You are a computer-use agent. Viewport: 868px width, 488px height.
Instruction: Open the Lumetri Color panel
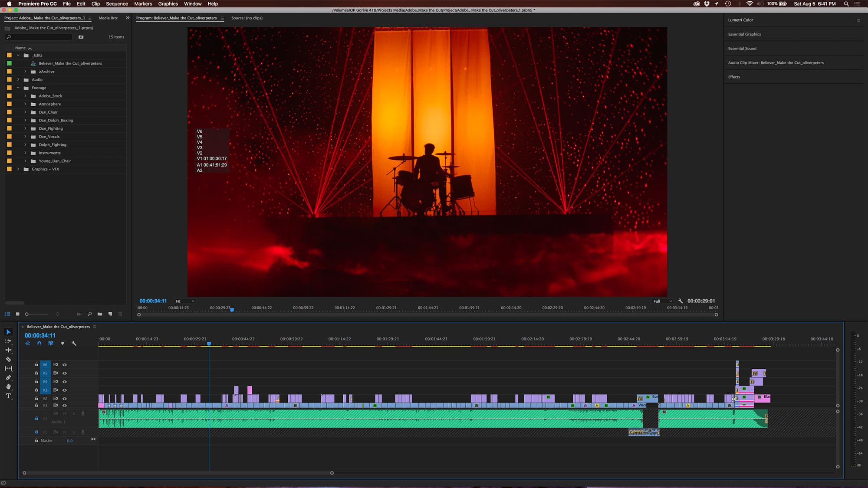(740, 20)
